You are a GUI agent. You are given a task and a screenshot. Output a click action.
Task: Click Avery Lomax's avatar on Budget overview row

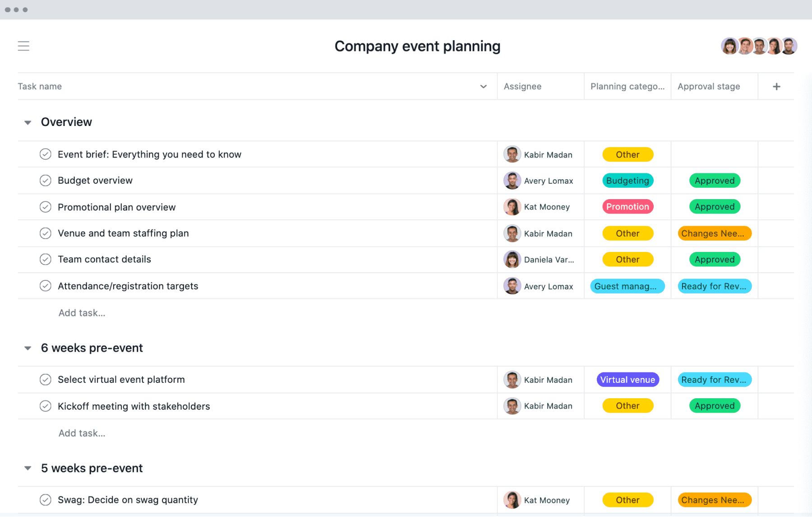(512, 181)
